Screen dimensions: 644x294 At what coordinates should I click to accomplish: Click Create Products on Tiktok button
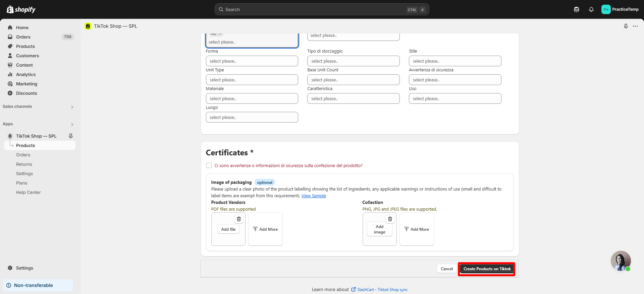pos(487,269)
